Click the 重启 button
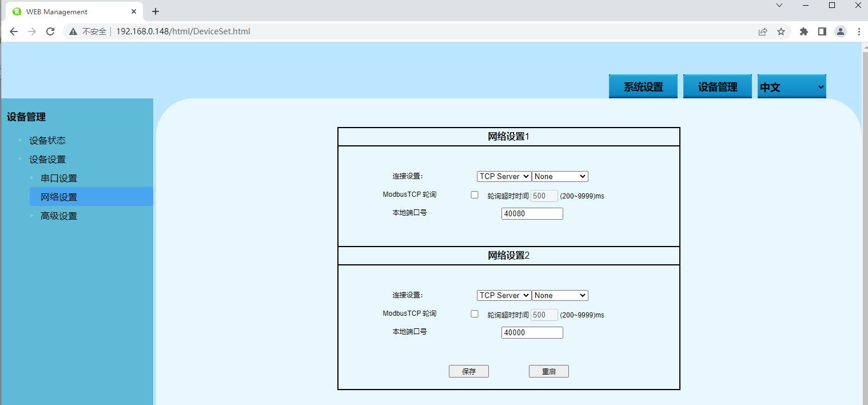 pos(549,372)
